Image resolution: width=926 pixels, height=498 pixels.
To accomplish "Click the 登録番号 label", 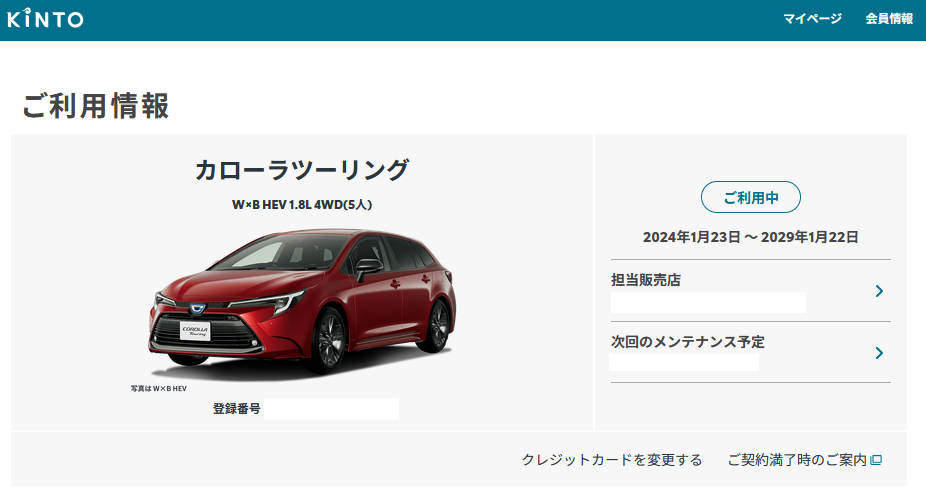I will click(x=236, y=409).
